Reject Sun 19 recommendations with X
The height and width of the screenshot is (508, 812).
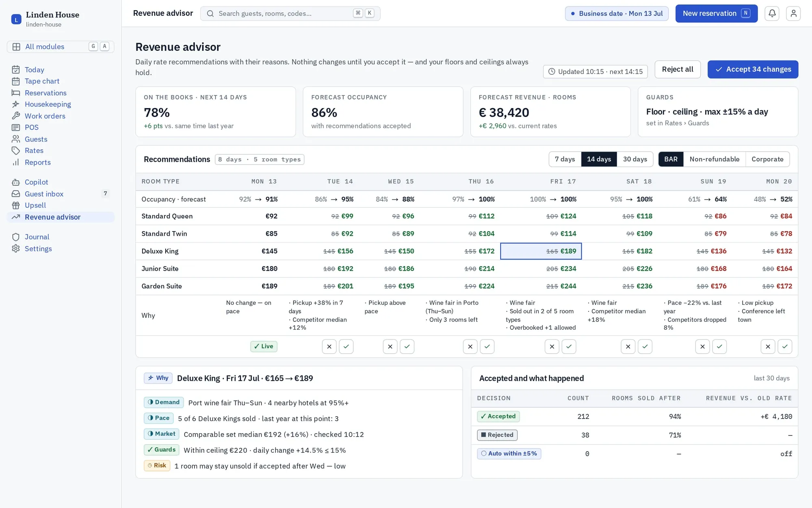coord(702,347)
